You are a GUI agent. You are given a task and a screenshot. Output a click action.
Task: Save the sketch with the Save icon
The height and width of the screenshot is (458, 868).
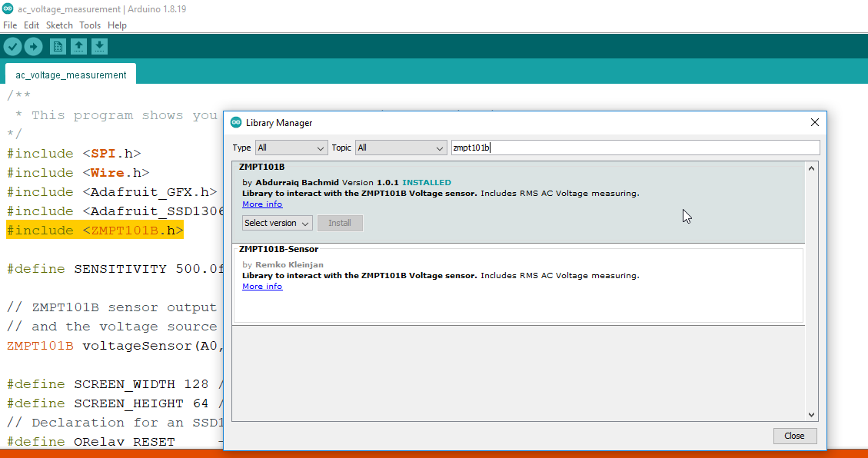pyautogui.click(x=99, y=46)
